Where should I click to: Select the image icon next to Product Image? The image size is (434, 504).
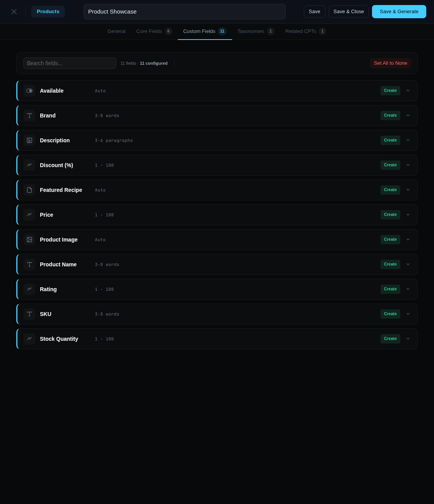[x=29, y=240]
